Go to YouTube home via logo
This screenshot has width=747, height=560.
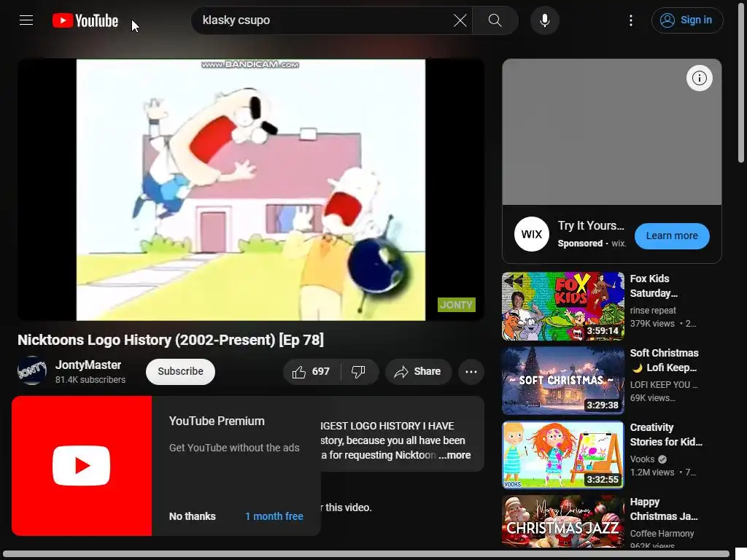[x=85, y=20]
